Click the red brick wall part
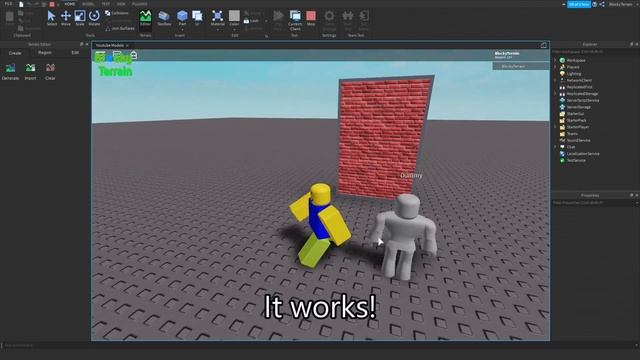Screen dimensions: 640x360 384,137
